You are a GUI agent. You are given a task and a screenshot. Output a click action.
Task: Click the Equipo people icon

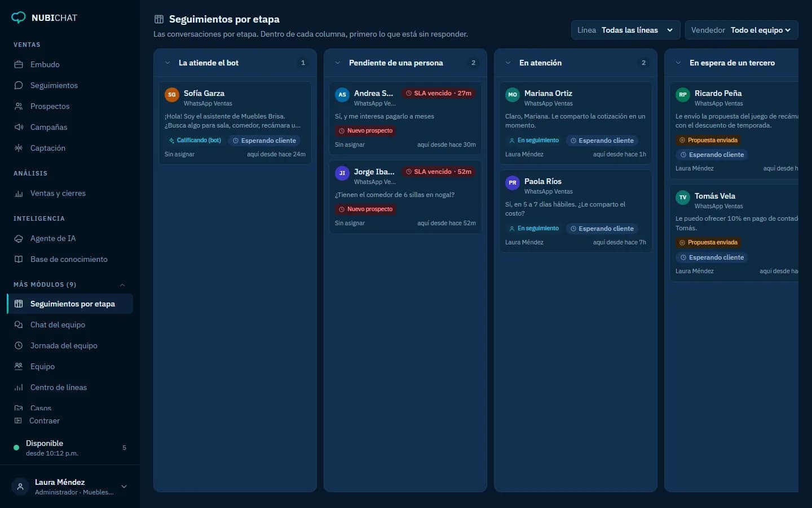tap(19, 366)
